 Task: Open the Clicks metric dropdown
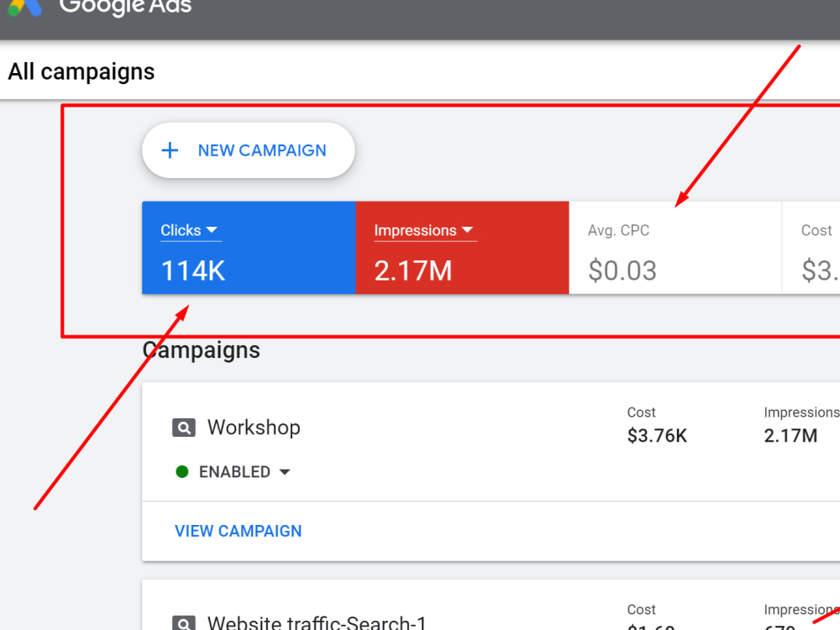(190, 230)
